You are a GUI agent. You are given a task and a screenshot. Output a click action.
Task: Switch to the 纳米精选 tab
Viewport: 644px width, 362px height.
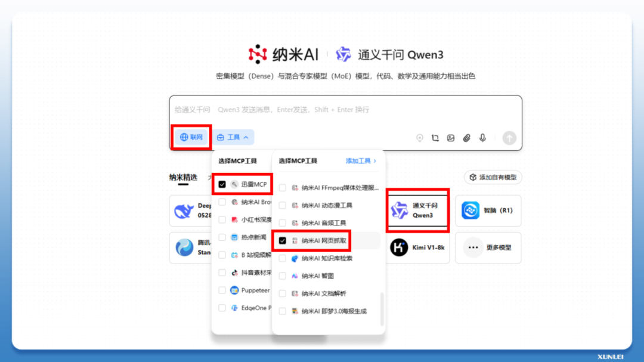183,177
